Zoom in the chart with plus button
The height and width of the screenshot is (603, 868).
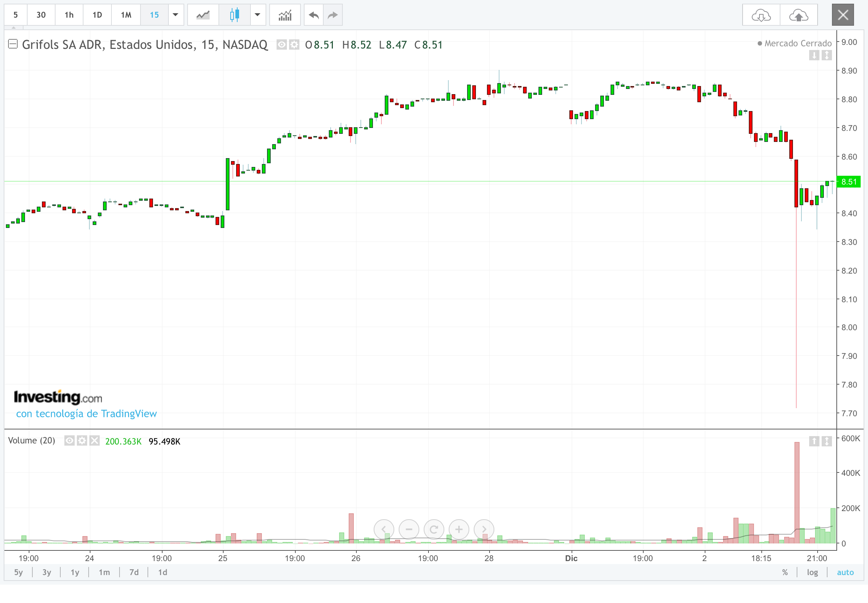(x=459, y=529)
